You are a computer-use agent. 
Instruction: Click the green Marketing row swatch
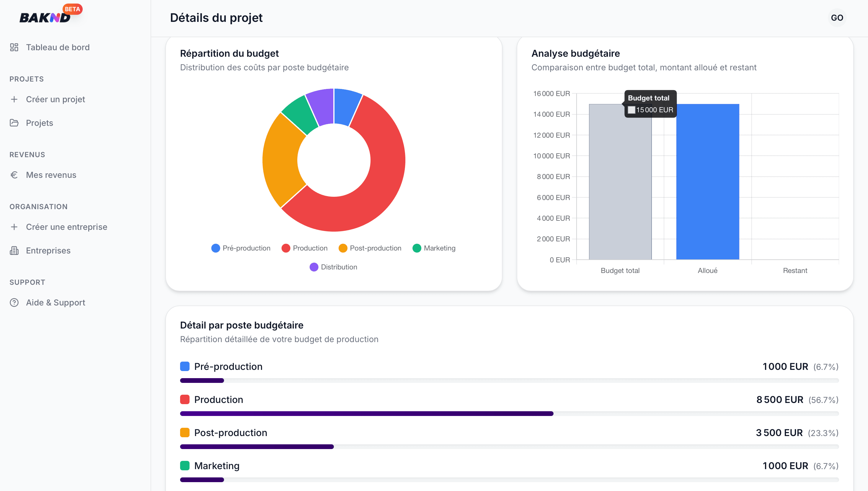click(x=185, y=465)
